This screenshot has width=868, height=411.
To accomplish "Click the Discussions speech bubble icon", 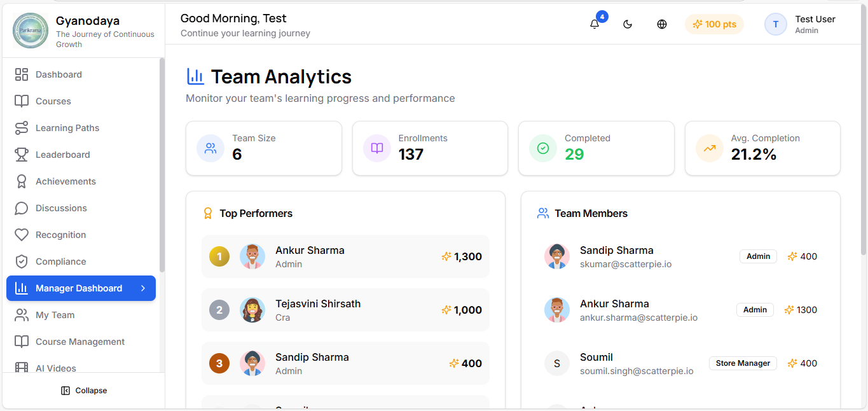I will point(22,208).
